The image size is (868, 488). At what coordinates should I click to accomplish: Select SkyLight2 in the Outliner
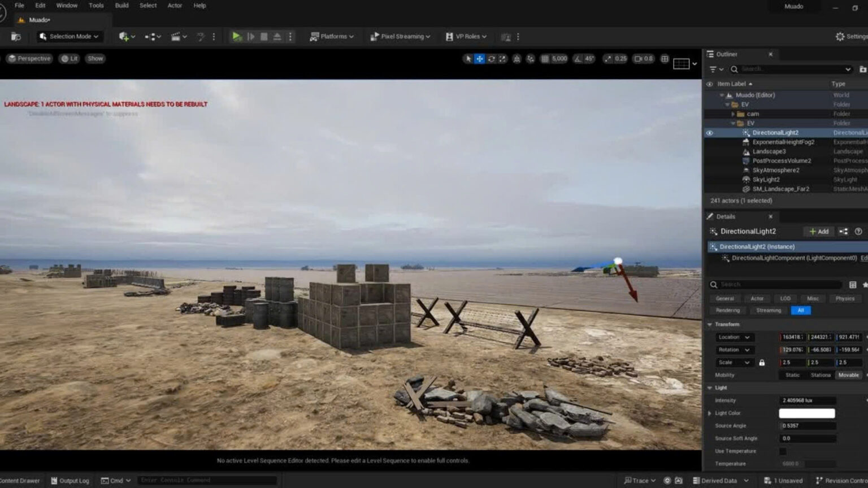(766, 180)
